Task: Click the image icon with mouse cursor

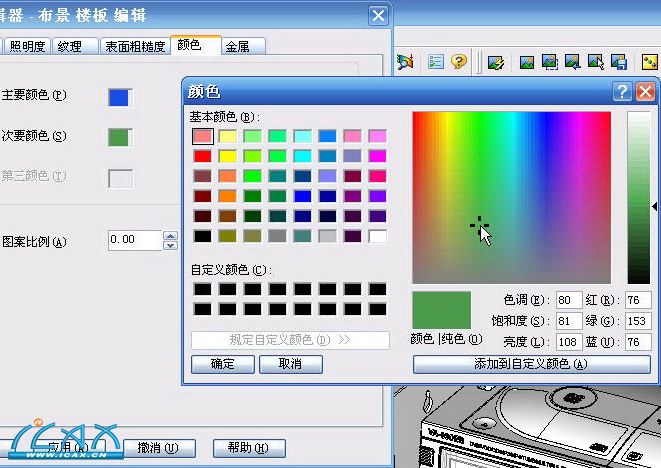Action: pyautogui.click(x=596, y=62)
